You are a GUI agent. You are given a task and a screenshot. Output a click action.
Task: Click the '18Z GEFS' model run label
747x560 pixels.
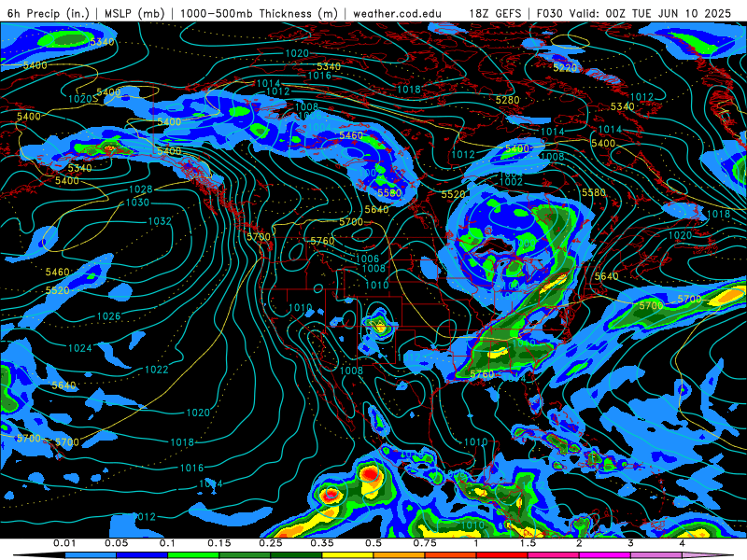(496, 13)
